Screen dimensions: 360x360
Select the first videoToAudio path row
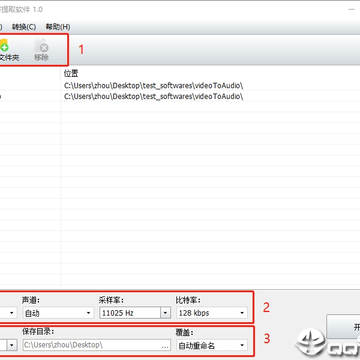pos(153,86)
